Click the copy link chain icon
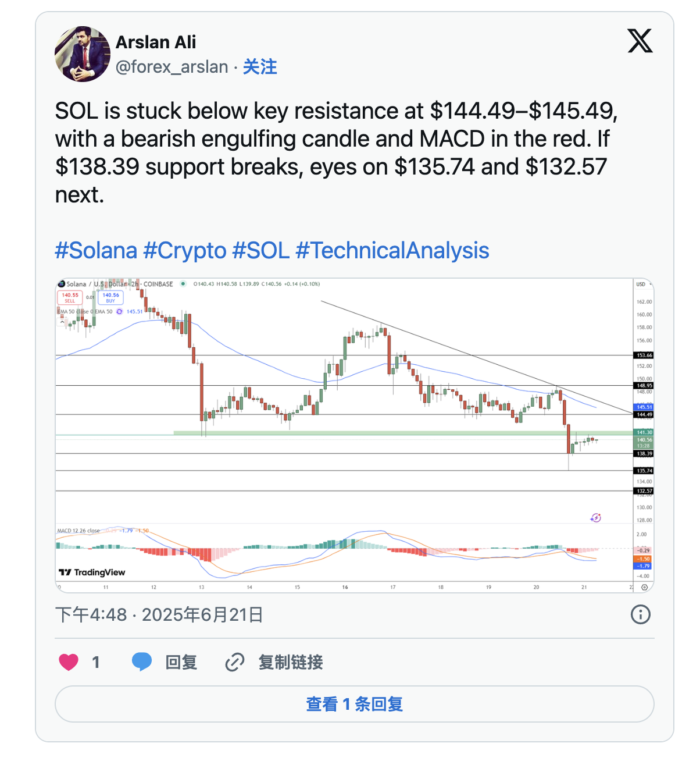The image size is (700, 761). (234, 662)
